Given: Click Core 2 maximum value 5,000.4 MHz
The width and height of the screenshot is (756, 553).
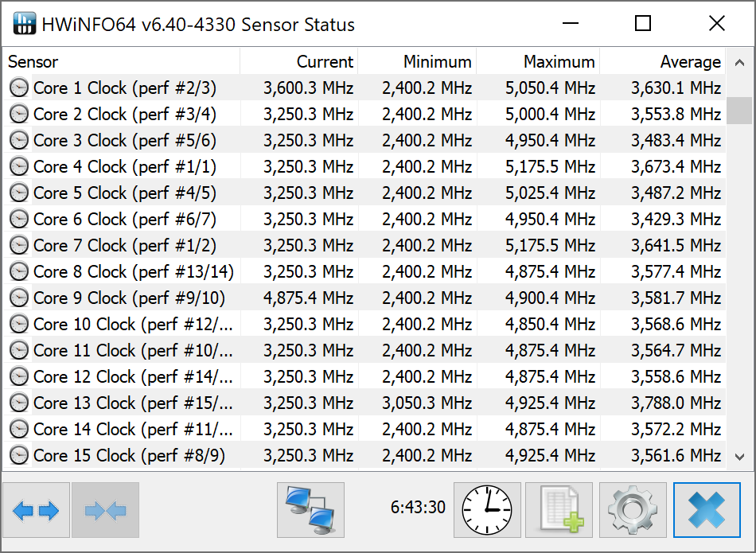Looking at the screenshot, I should (x=550, y=115).
